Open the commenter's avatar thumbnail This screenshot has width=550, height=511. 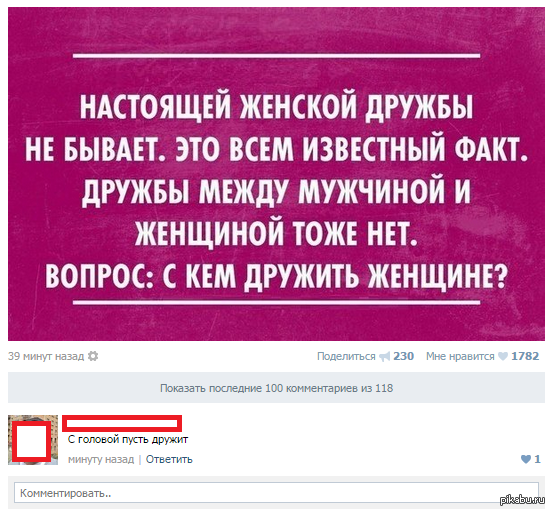33,440
